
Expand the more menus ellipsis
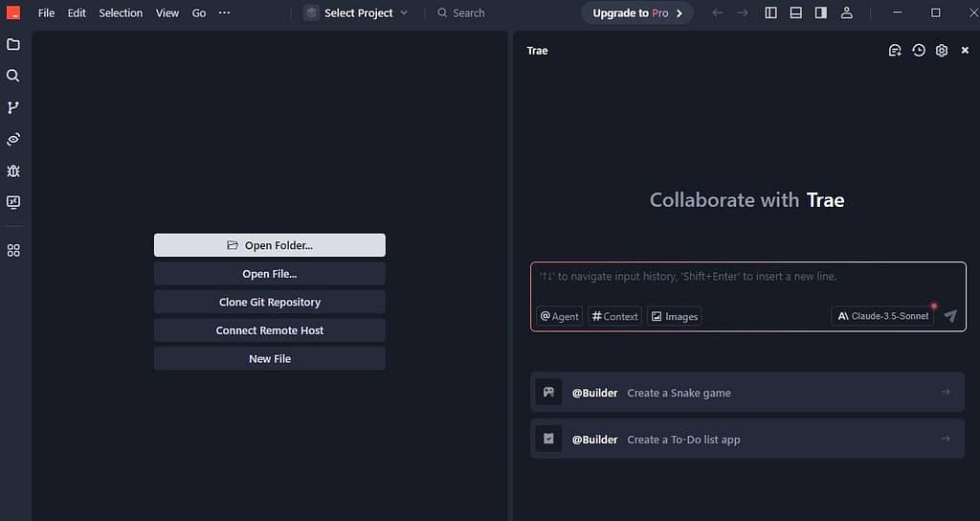click(x=224, y=12)
